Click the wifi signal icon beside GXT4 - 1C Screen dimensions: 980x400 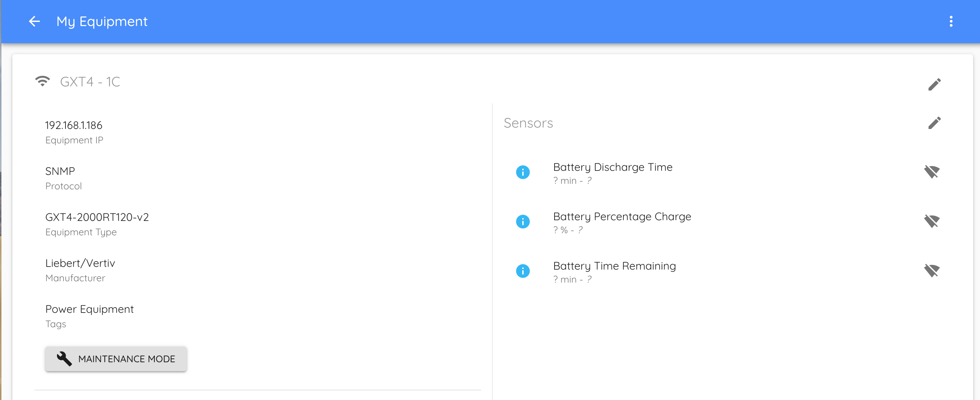pyautogui.click(x=43, y=81)
